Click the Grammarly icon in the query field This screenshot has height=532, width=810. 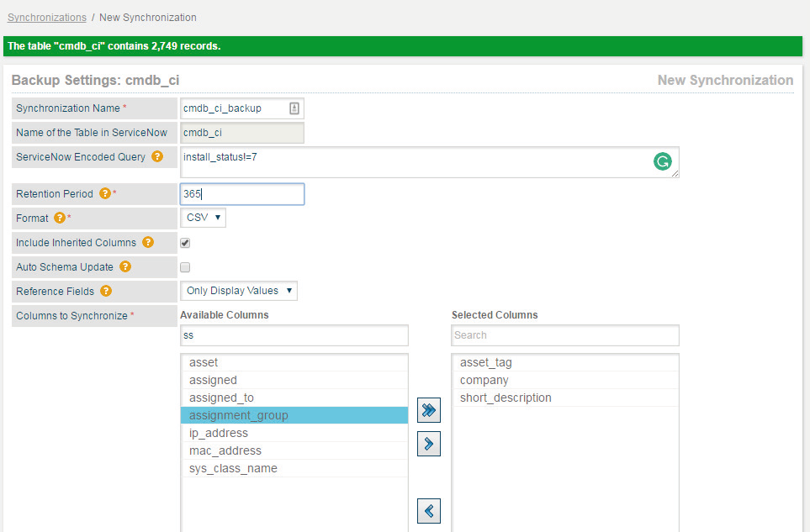click(x=663, y=161)
